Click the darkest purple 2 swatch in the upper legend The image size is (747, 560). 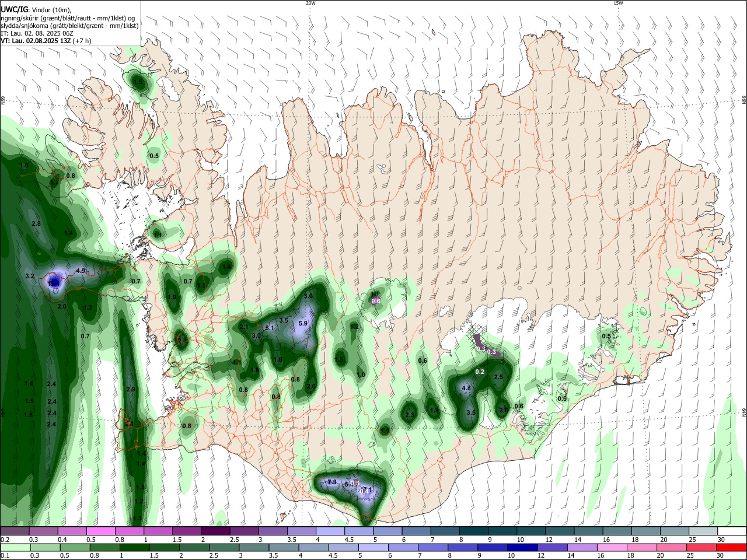pos(215,531)
